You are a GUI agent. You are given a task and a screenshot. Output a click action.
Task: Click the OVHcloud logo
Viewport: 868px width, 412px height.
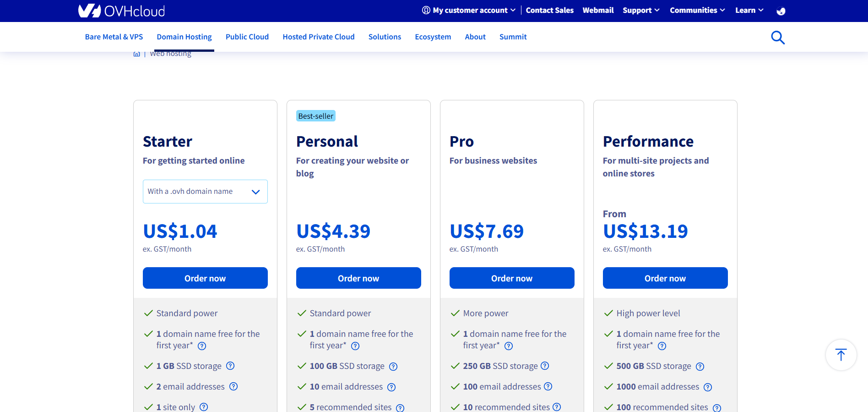click(121, 11)
